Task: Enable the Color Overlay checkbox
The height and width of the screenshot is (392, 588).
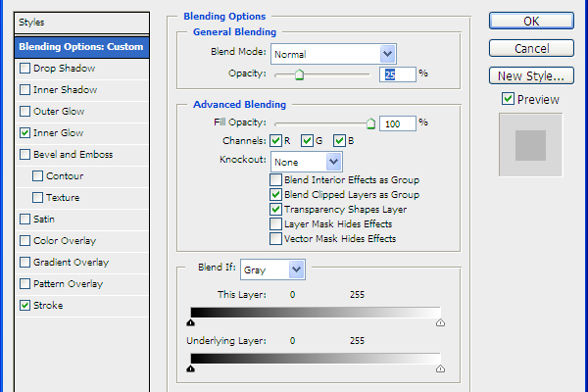Action: coord(25,240)
